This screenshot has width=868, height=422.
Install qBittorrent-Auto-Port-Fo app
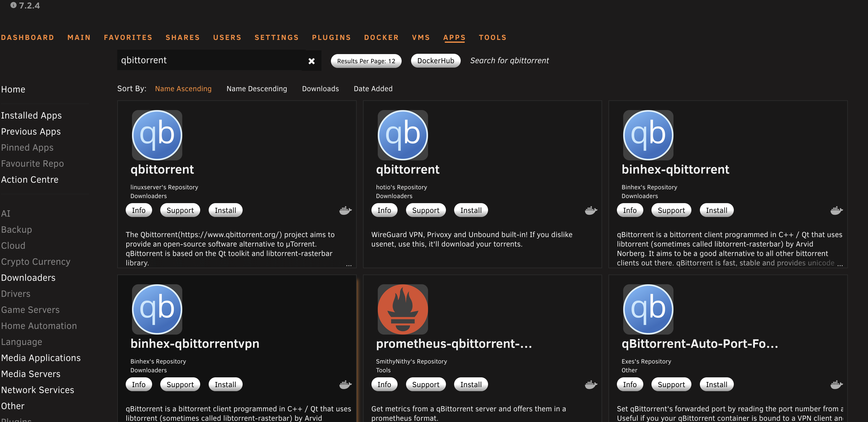[717, 384]
